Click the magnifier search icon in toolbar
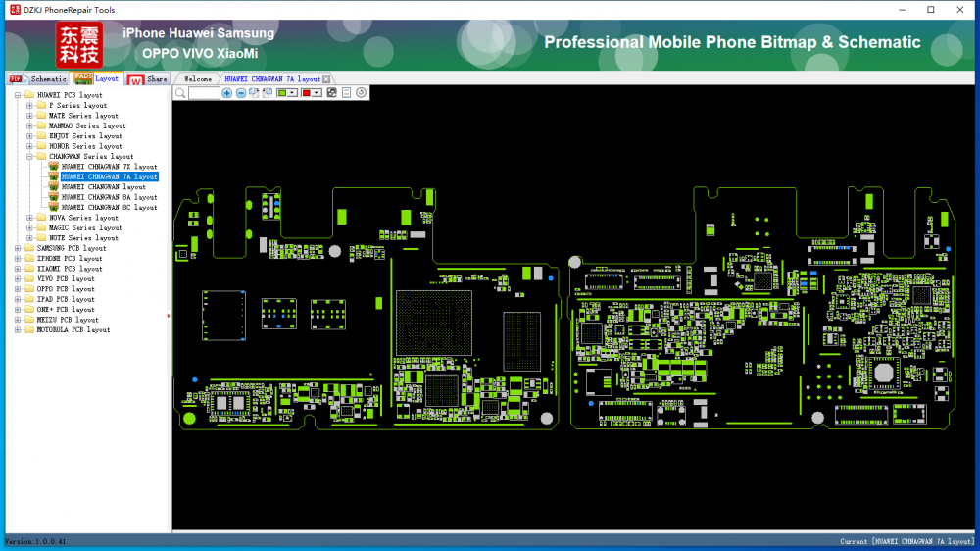The height and width of the screenshot is (551, 980). coord(179,93)
